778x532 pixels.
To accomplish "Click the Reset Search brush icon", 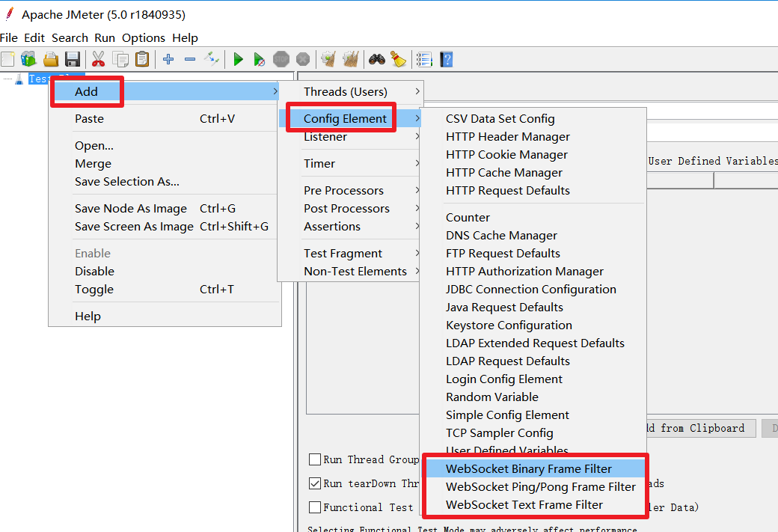I will tap(399, 60).
